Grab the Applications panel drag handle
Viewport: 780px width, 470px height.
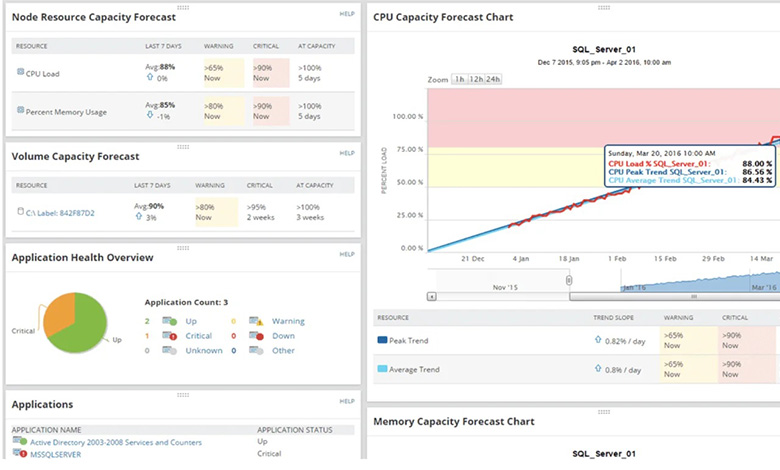[x=183, y=395]
